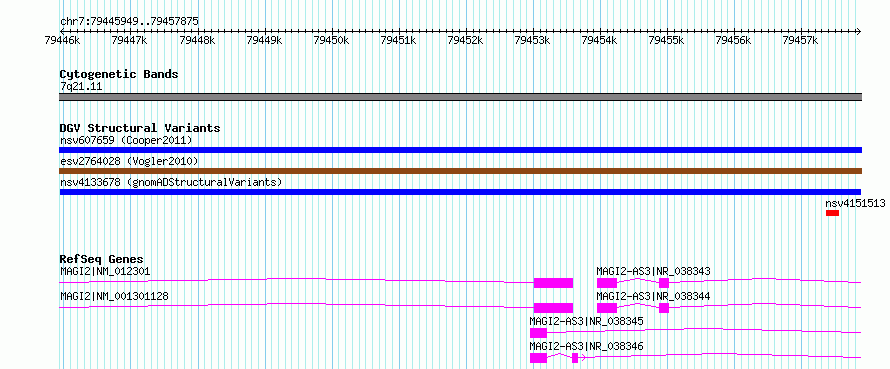This screenshot has height=369, width=890.
Task: Click the small arrowed exon of NR_038346
Action: [x=575, y=358]
